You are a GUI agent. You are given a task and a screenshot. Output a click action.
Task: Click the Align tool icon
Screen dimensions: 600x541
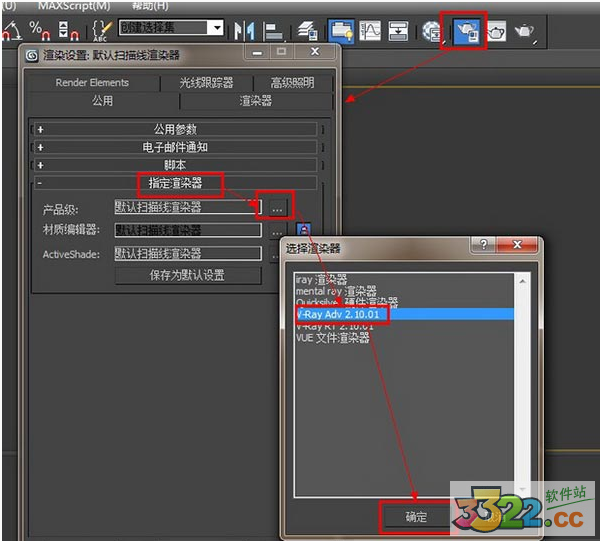click(x=276, y=32)
